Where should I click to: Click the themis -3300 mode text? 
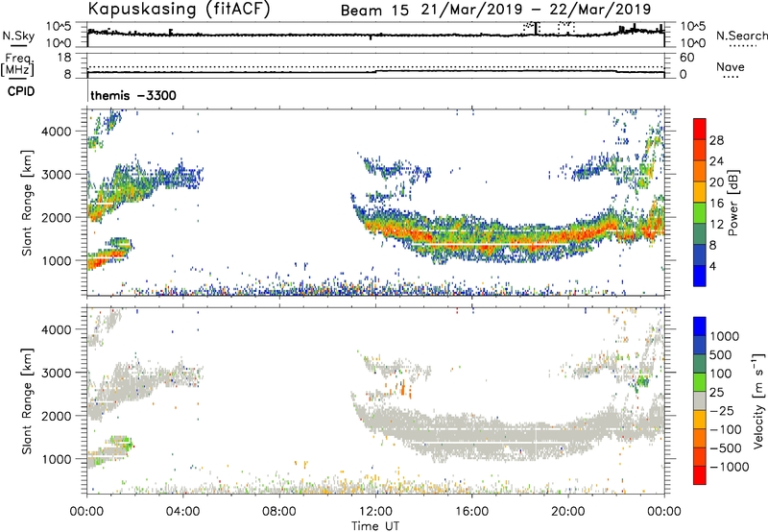(133, 95)
